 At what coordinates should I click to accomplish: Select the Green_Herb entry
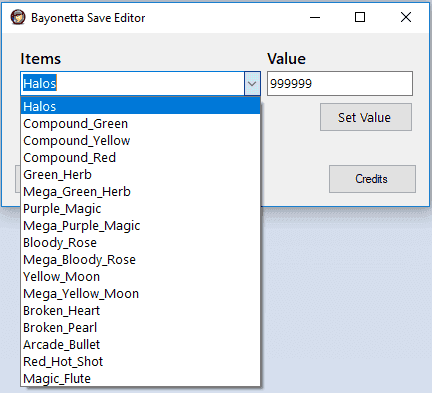point(140,174)
